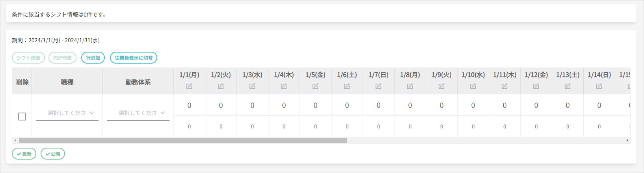Click the 公開 button
Screen dimensions: 644x173
point(53,154)
